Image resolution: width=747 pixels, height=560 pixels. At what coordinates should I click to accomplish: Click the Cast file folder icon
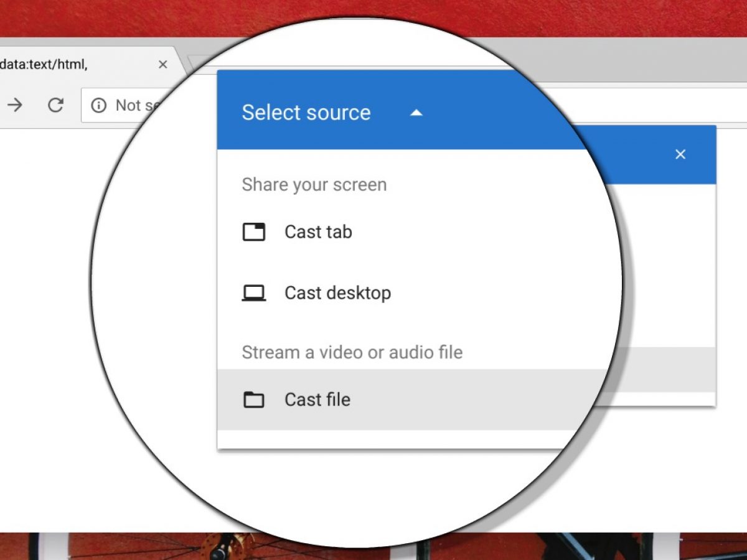253,399
